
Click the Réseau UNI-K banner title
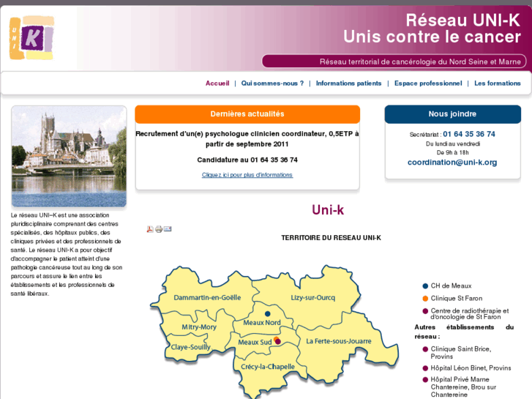[x=462, y=20]
